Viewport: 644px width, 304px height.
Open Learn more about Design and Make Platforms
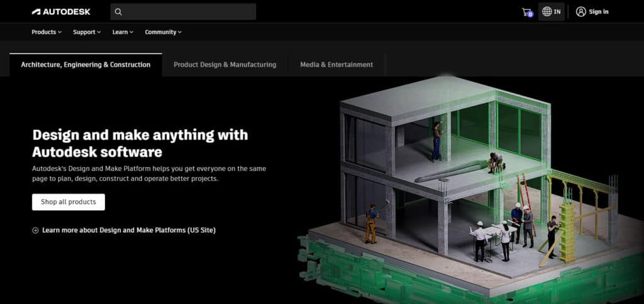[x=128, y=230]
